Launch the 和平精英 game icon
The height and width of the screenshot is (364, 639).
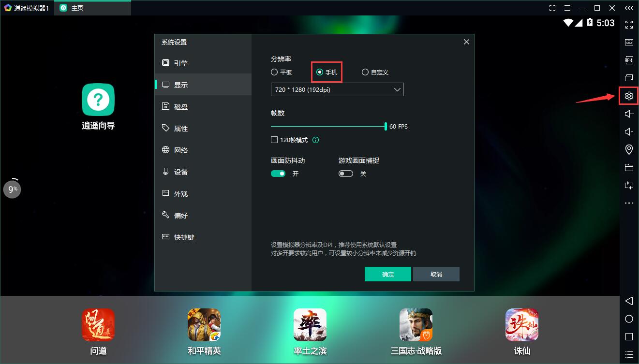coord(204,325)
